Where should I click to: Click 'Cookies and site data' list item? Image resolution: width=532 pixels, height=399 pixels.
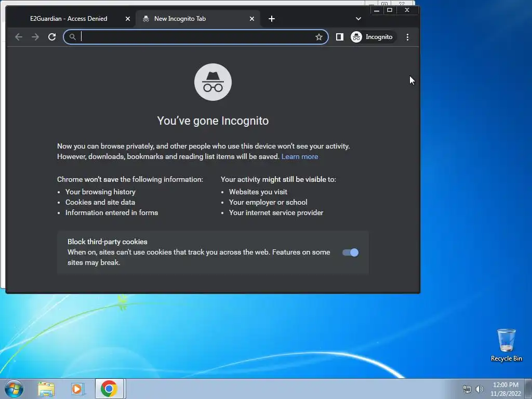point(100,202)
